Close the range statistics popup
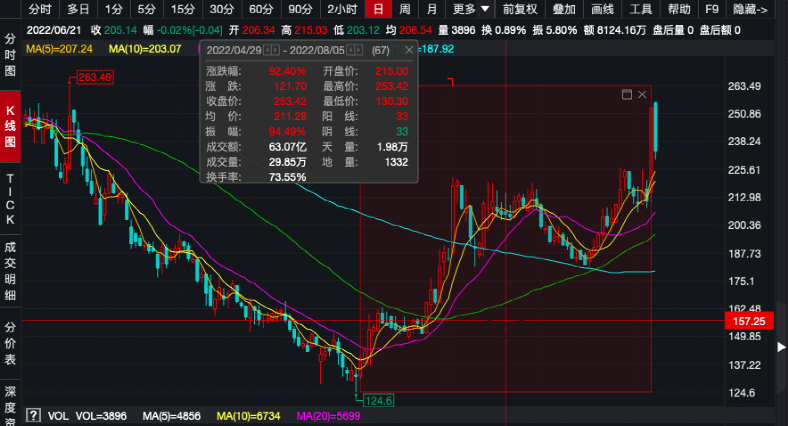 (x=408, y=50)
